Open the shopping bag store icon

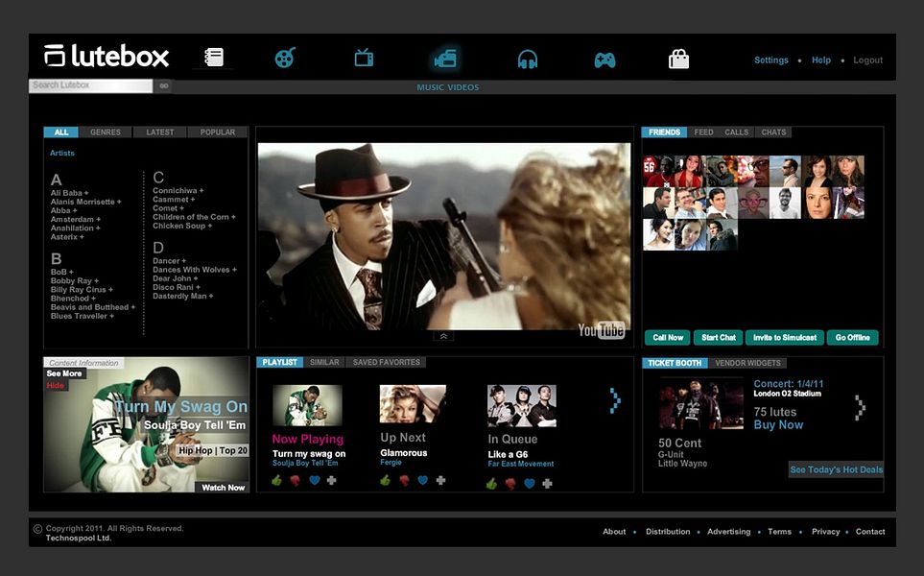(679, 59)
